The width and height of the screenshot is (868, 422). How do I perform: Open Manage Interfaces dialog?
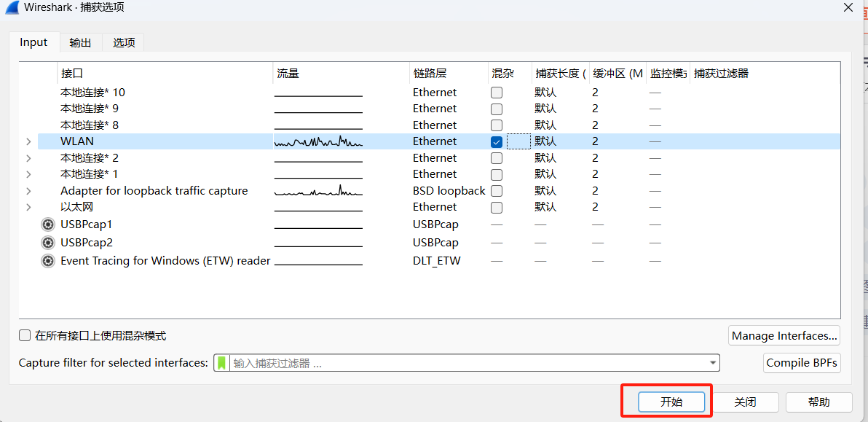[x=784, y=335]
